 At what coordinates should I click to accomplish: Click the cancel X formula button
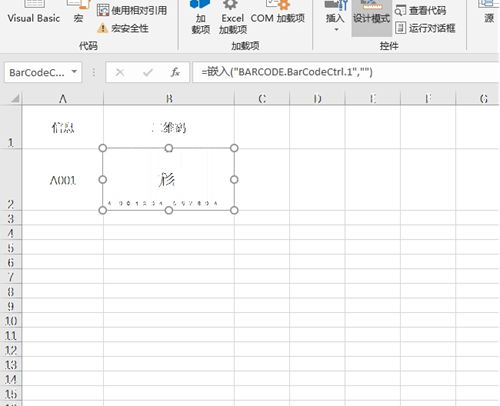click(x=120, y=72)
